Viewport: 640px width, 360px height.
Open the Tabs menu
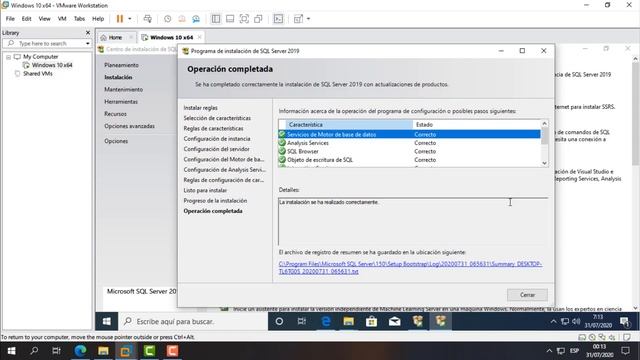click(x=79, y=19)
